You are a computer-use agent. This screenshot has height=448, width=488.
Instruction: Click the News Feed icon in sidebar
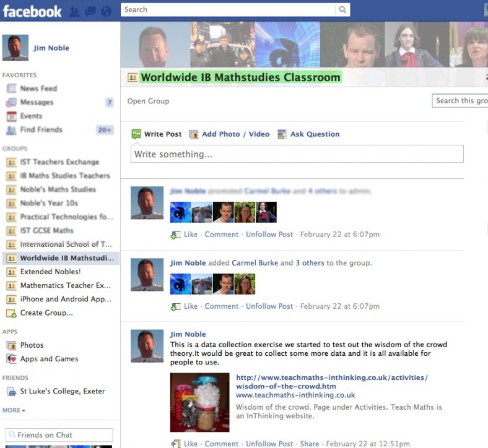(12, 88)
